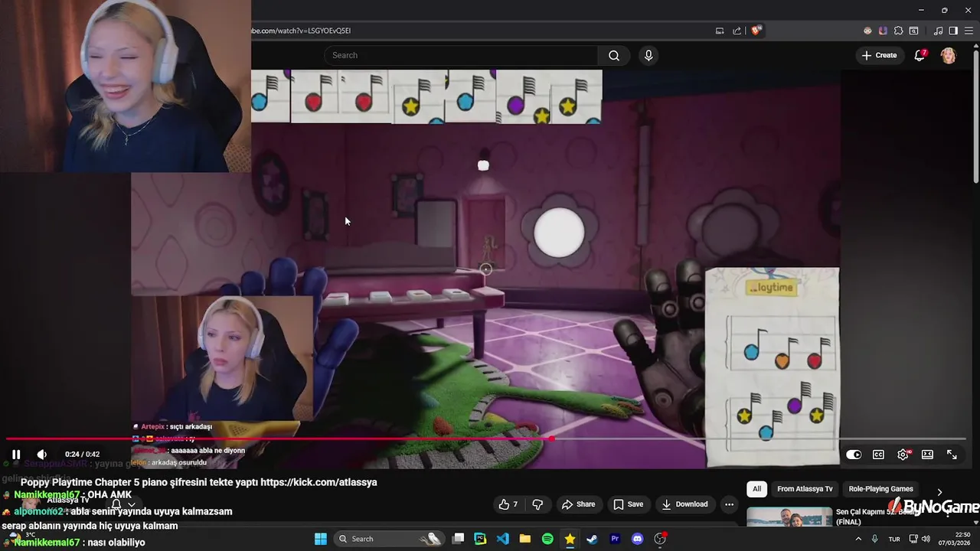Open Premiere Pro from taskbar
Image resolution: width=980 pixels, height=551 pixels.
[615, 539]
